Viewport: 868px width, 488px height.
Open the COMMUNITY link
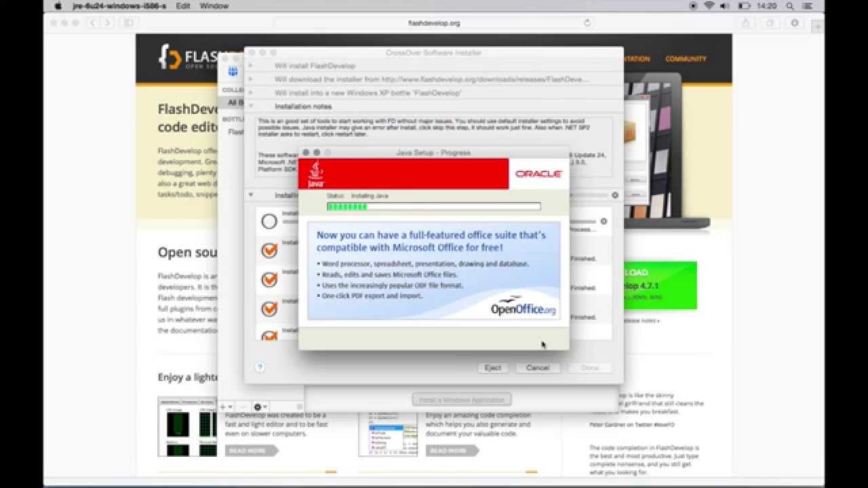[x=686, y=59]
